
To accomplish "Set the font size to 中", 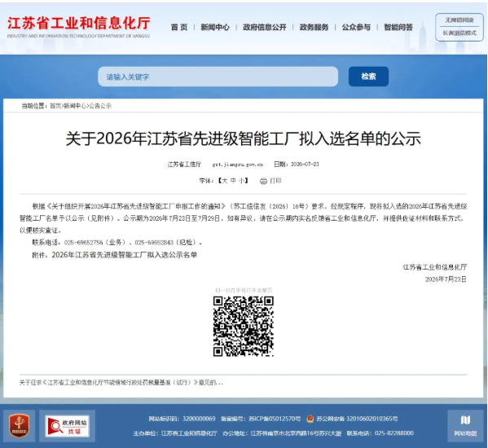I will pyautogui.click(x=233, y=181).
